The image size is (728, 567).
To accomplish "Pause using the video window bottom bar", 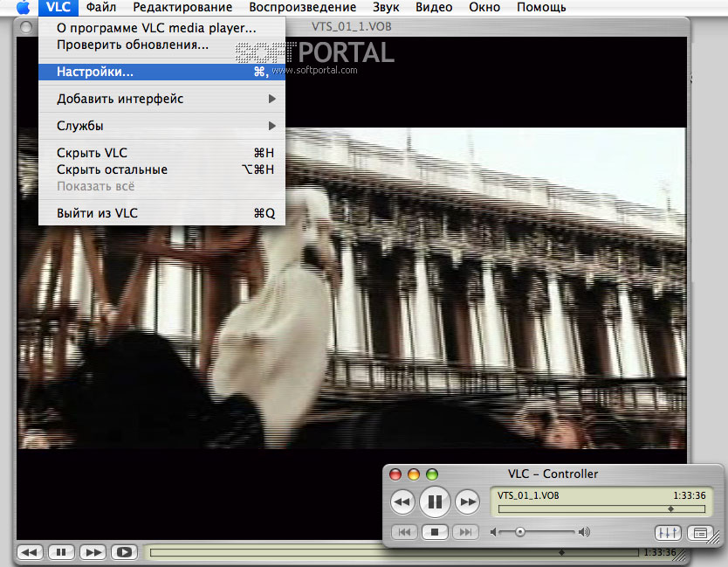I will 61,552.
